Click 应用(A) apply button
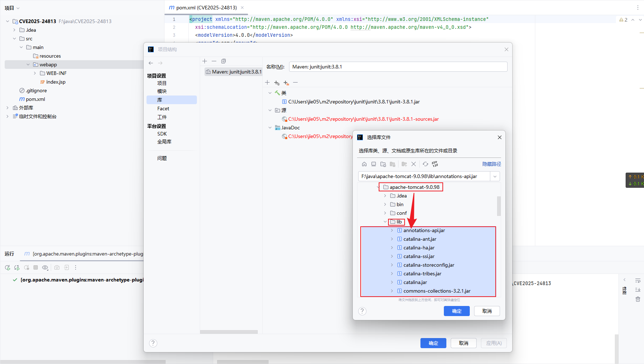Image resolution: width=644 pixels, height=364 pixels. click(494, 343)
